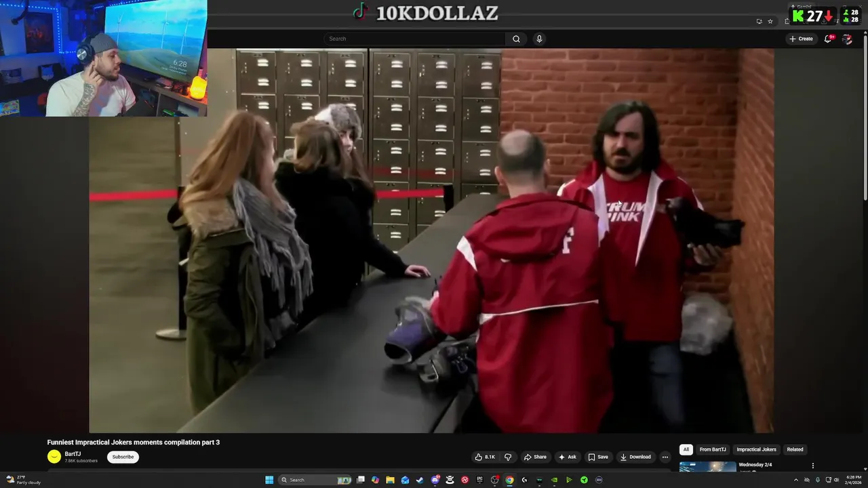Click the video title Funniest Impractical Jokers moments
Viewport: 868px width, 488px height.
coord(134,442)
